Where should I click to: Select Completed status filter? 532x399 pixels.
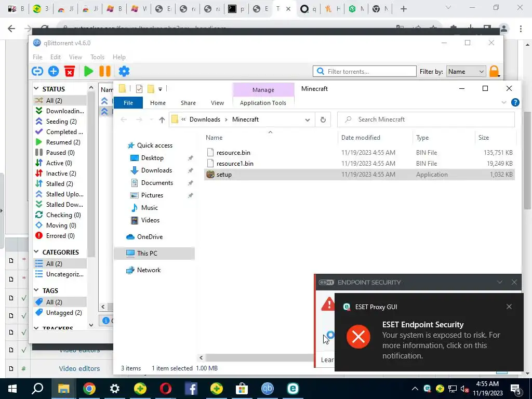59,131
